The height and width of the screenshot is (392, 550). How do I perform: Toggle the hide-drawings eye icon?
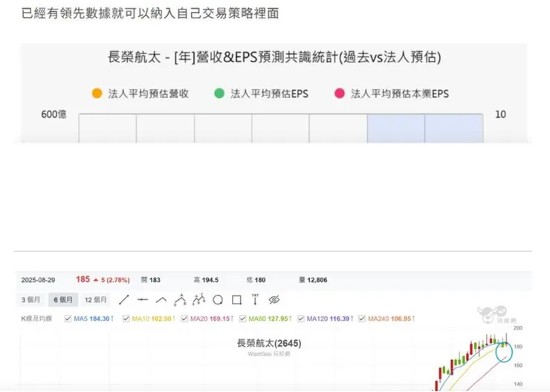click(274, 300)
